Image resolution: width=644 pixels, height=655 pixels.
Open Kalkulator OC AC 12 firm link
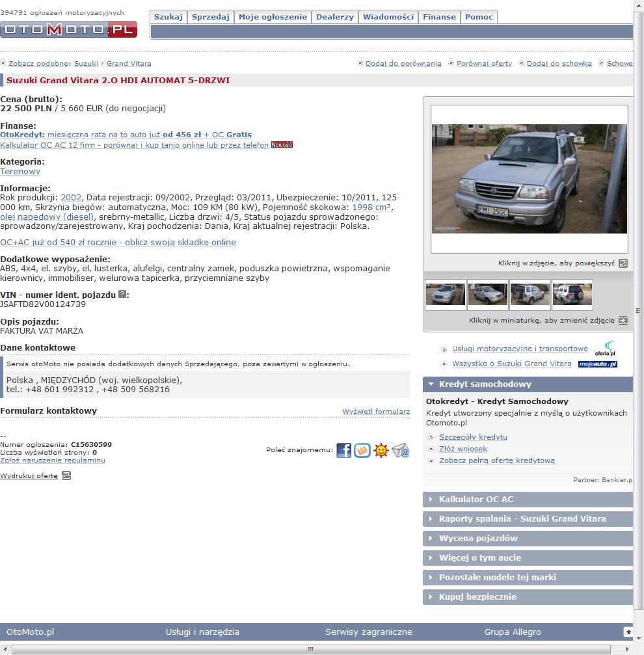click(134, 145)
